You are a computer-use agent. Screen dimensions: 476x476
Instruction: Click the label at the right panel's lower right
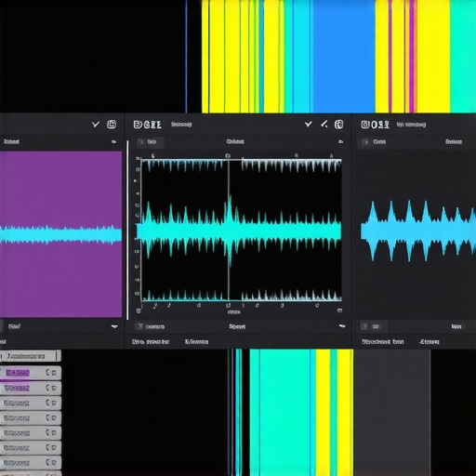[456, 326]
